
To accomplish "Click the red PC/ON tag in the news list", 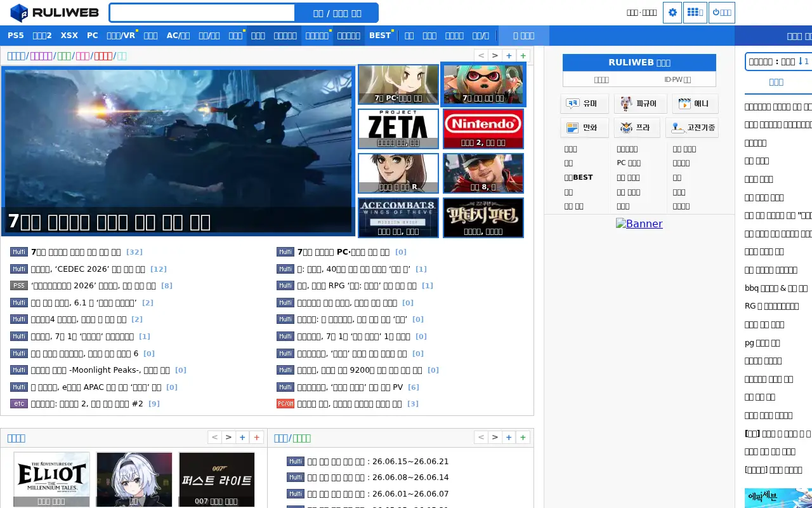I will point(285,404).
